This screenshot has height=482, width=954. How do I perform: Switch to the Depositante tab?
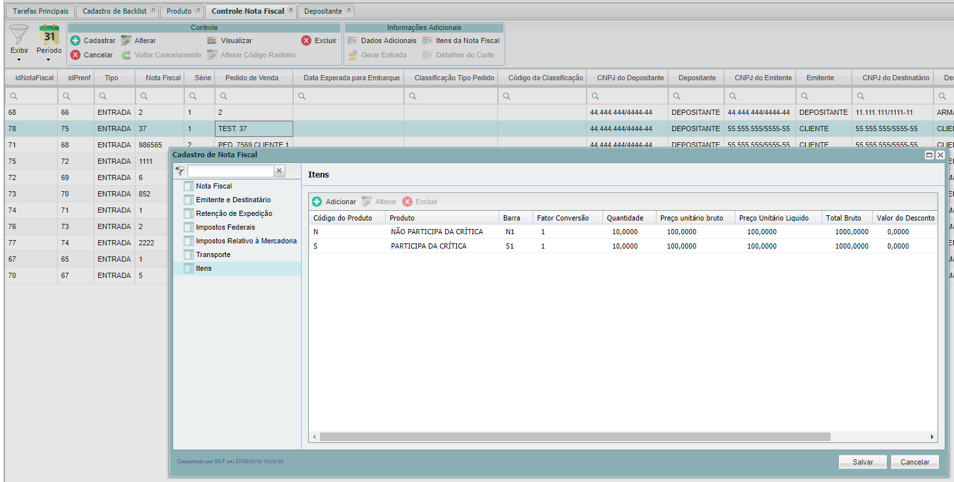(x=322, y=11)
